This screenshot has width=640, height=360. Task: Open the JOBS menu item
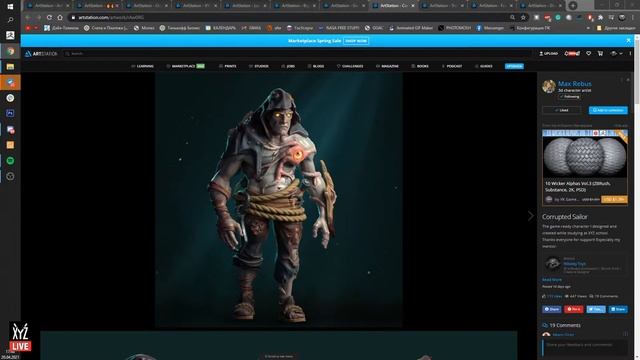click(288, 66)
